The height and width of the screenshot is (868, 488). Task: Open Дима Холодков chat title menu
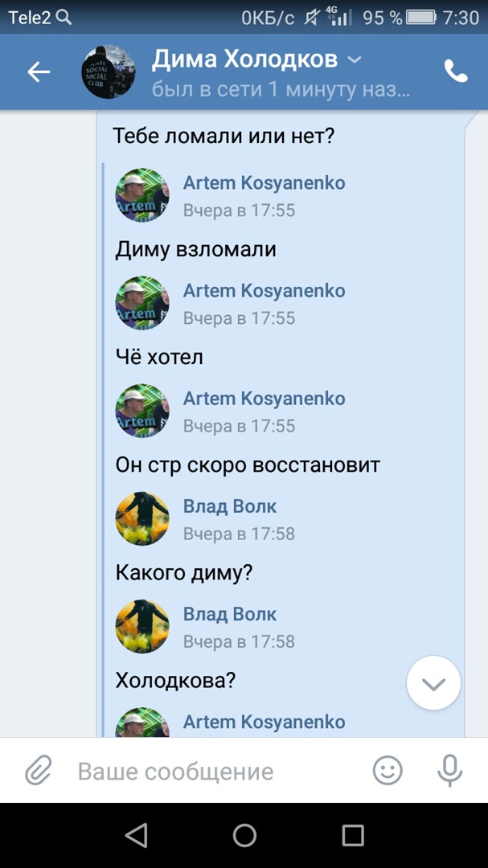(245, 59)
